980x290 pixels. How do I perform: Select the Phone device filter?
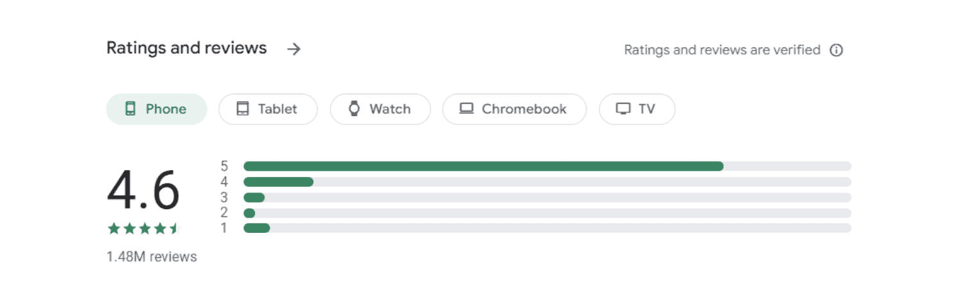tap(156, 109)
